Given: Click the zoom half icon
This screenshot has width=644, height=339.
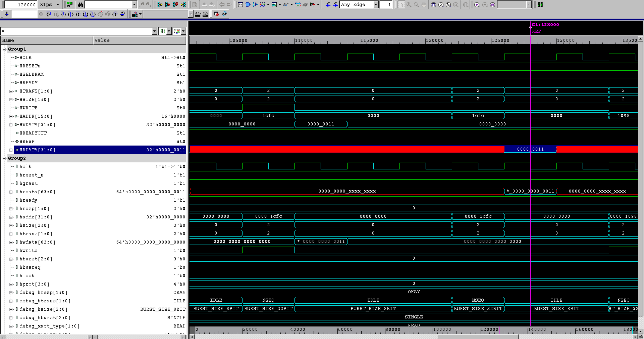Looking at the screenshot, I should pyautogui.click(x=449, y=4).
